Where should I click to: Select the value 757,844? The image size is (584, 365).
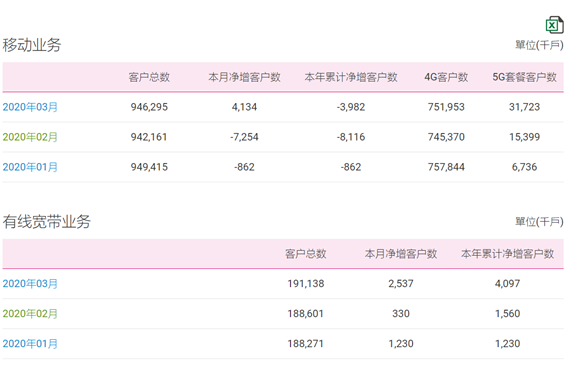(x=446, y=167)
